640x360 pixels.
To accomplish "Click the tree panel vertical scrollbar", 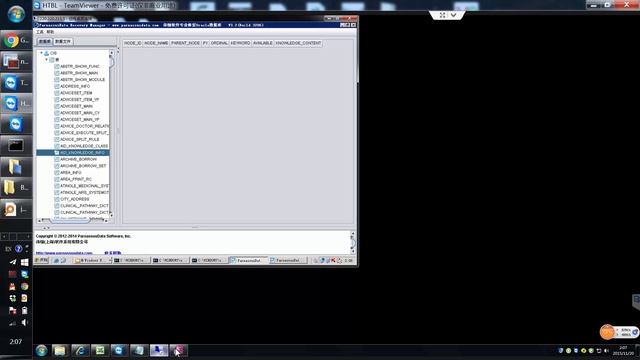I will tap(111, 133).
